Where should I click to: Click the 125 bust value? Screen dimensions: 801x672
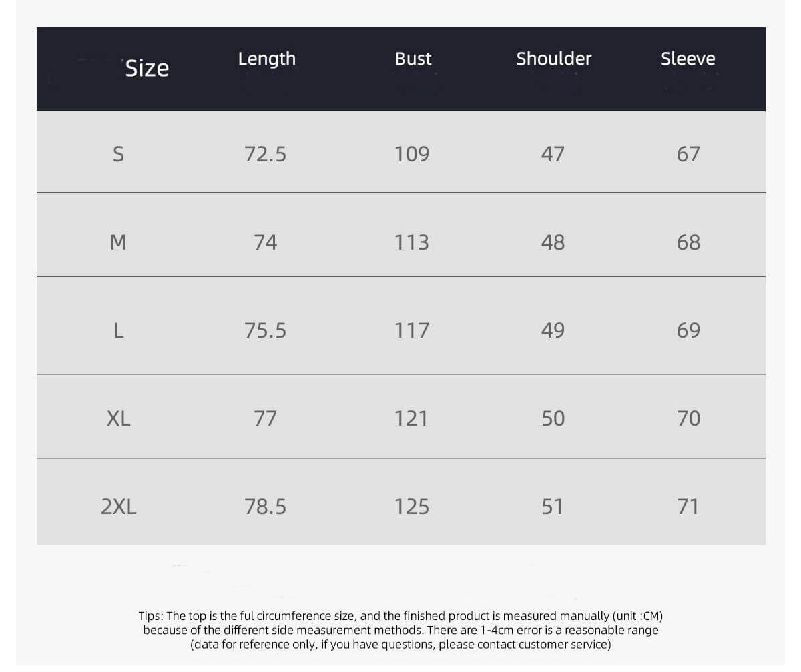point(411,507)
